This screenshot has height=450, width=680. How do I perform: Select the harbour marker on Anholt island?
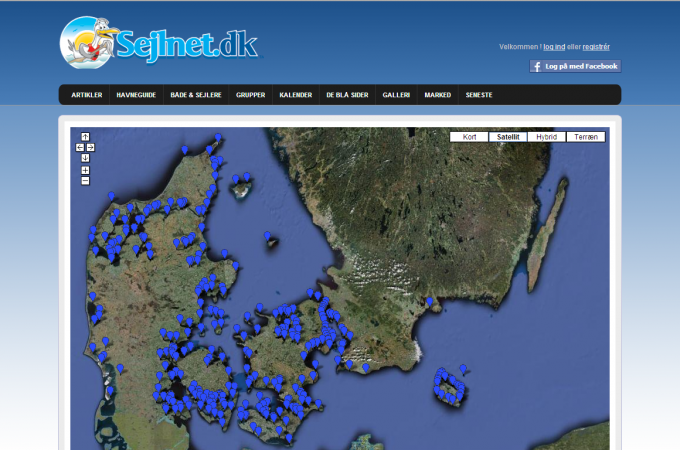268,236
